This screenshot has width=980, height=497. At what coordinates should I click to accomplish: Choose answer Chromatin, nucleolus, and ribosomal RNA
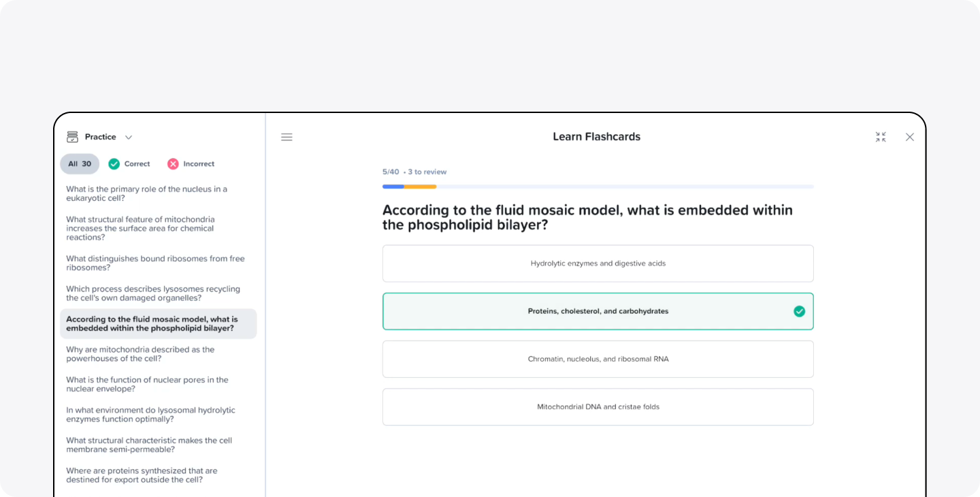[x=598, y=359]
